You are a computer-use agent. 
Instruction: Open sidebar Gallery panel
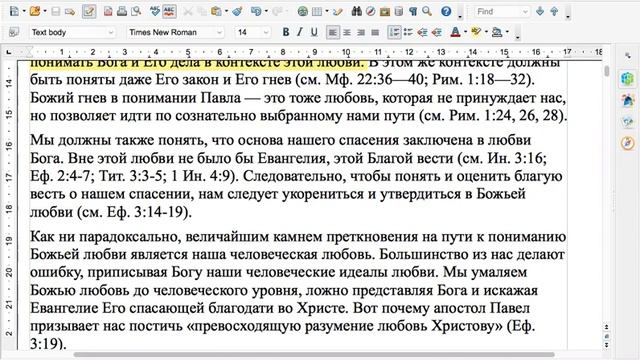click(x=628, y=122)
